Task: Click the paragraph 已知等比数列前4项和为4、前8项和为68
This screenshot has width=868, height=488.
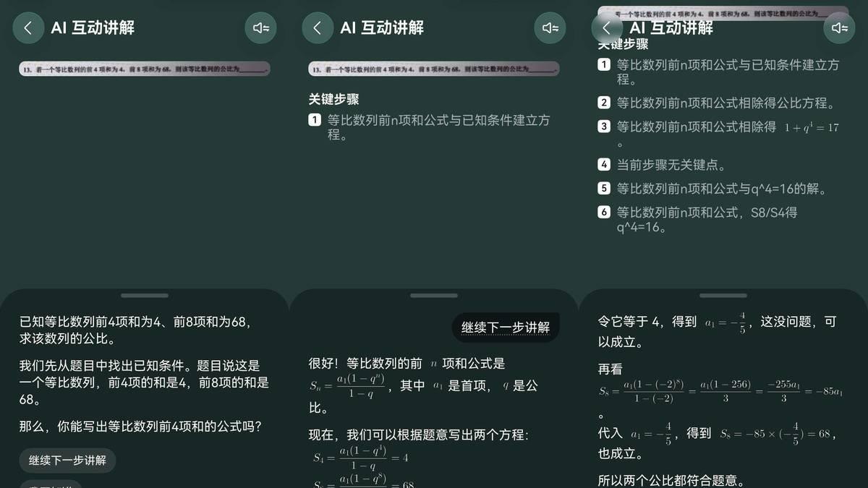Action: point(135,330)
